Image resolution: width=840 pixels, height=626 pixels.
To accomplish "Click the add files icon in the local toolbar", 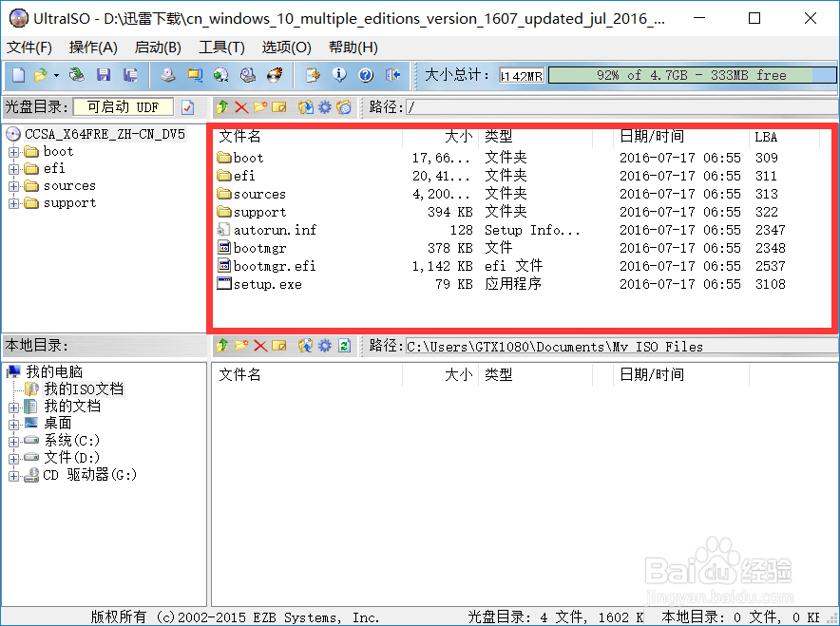I will pos(306,346).
